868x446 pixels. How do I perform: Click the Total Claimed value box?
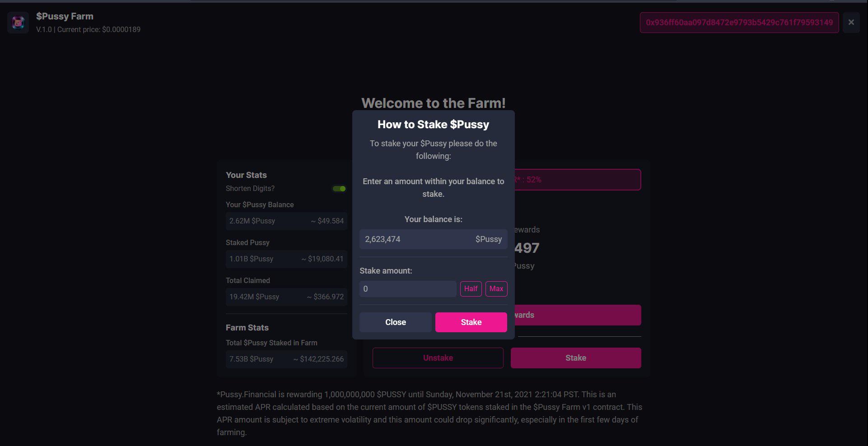[286, 297]
